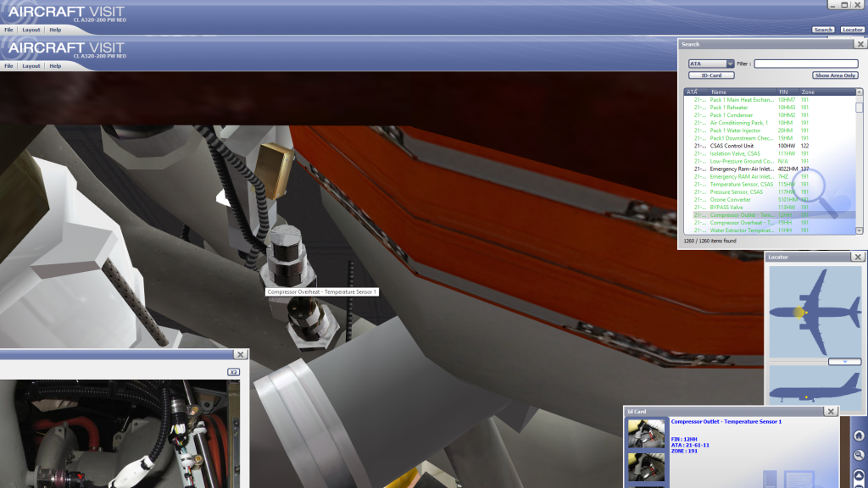The image size is (868, 488).
Task: Click the ID-Card button in Search panel
Action: coord(711,75)
